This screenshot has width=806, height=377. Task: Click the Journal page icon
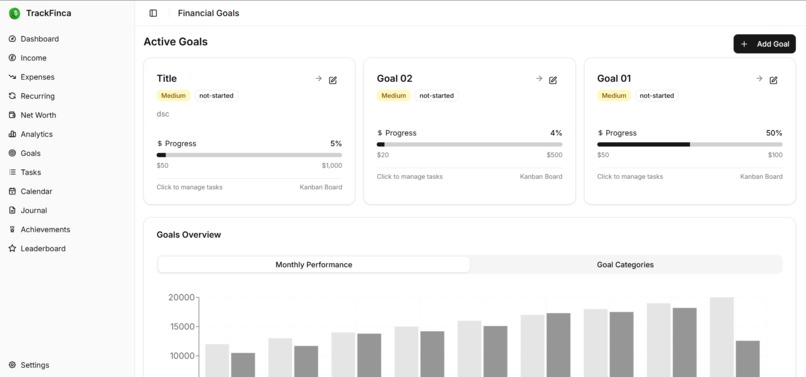tap(12, 210)
